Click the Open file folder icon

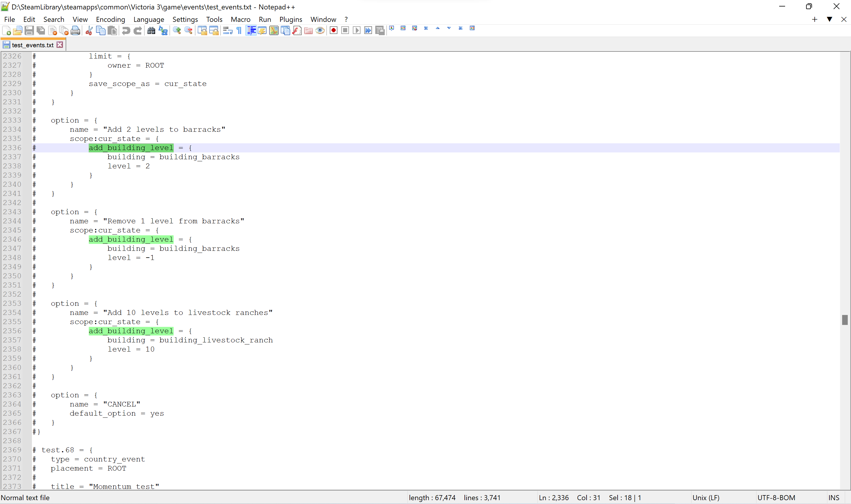[x=18, y=30]
